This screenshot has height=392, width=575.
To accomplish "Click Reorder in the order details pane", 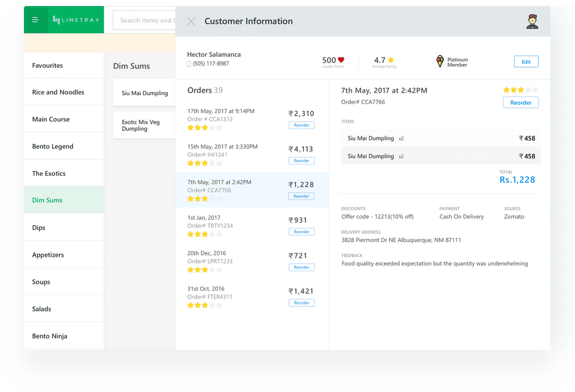I will pyautogui.click(x=520, y=102).
